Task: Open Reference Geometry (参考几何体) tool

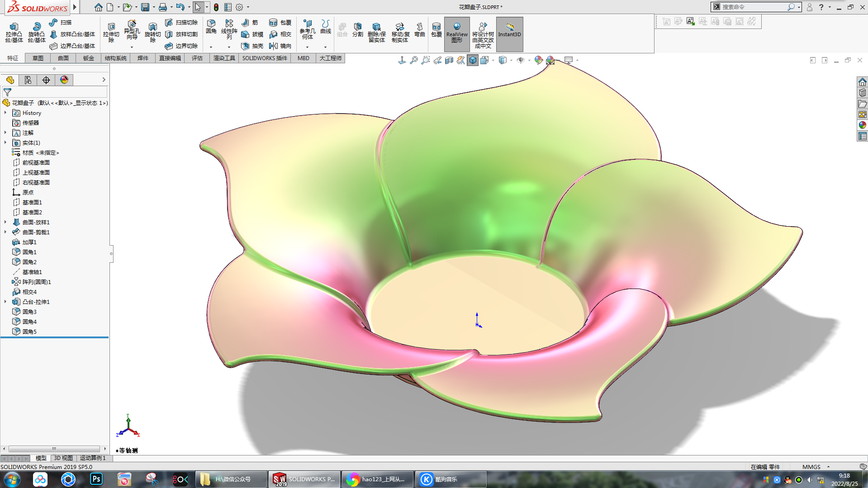Action: [308, 29]
